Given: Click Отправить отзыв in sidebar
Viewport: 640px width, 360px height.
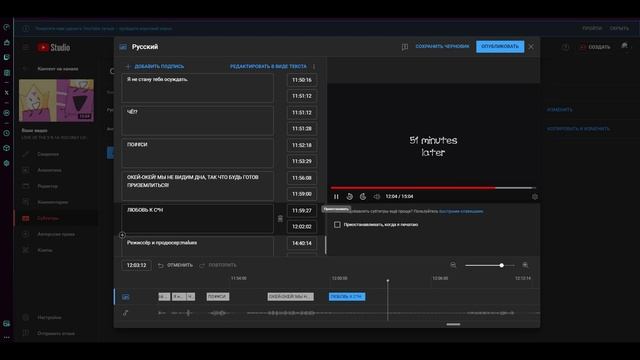Looking at the screenshot, I should pyautogui.click(x=56, y=333).
